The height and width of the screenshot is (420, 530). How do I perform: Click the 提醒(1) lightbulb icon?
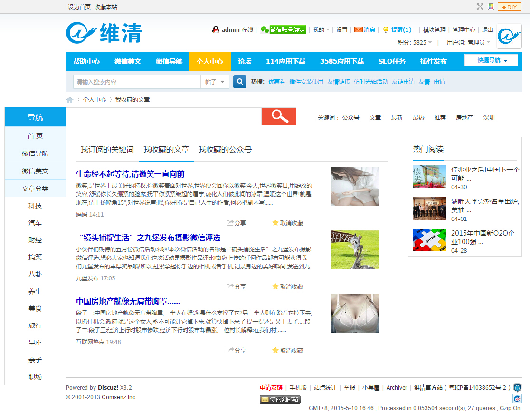pos(386,30)
